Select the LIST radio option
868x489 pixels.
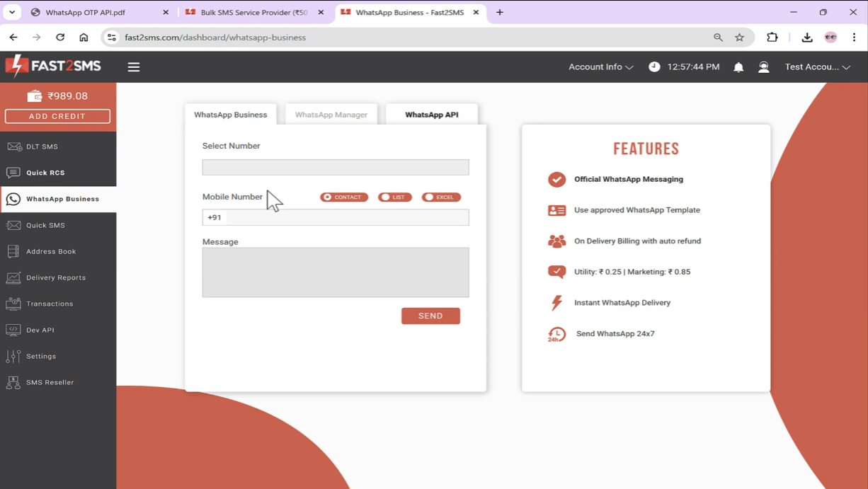(x=394, y=197)
